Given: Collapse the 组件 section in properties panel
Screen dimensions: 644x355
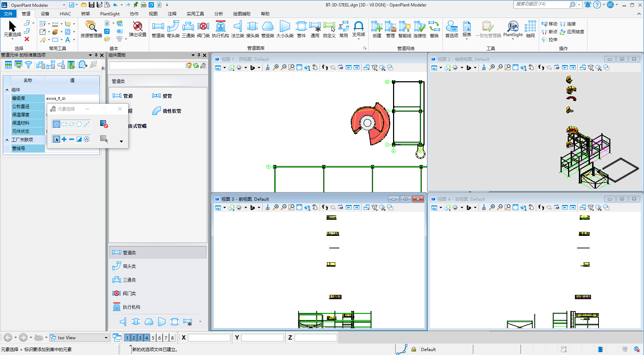Looking at the screenshot, I should (6, 89).
